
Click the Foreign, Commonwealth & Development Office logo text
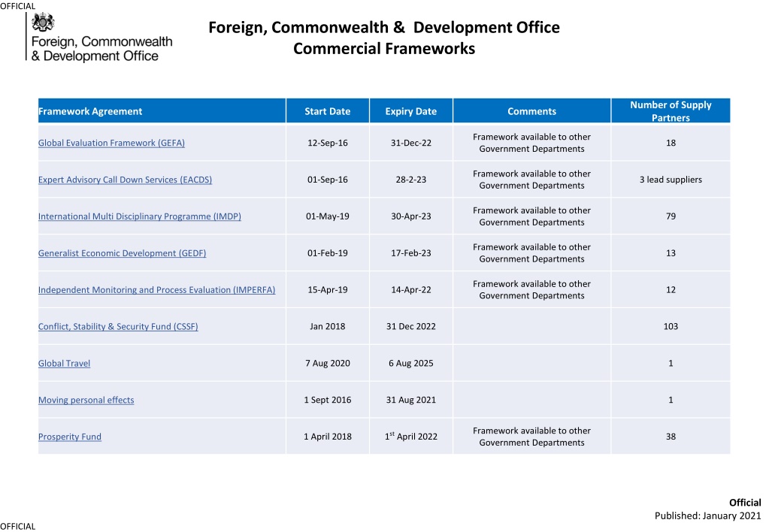[x=102, y=49]
